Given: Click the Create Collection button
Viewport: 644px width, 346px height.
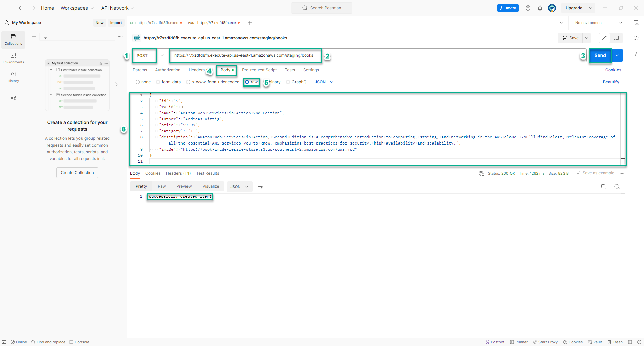Looking at the screenshot, I should (77, 173).
